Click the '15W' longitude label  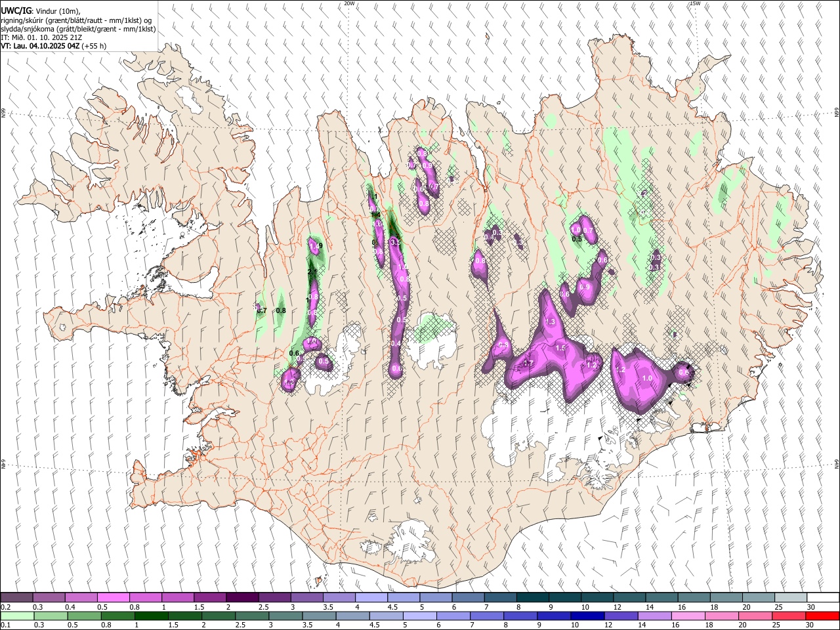[695, 3]
